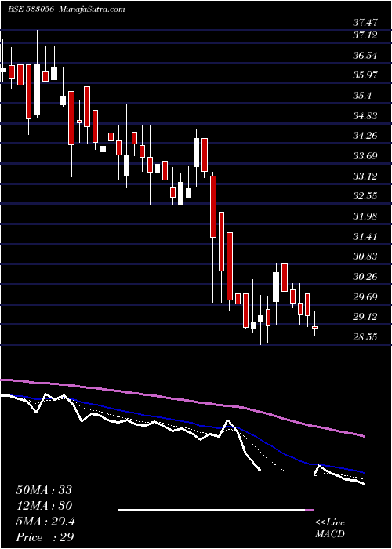Click the 37.47 price level label
The width and height of the screenshot is (392, 549).
pos(365,23)
